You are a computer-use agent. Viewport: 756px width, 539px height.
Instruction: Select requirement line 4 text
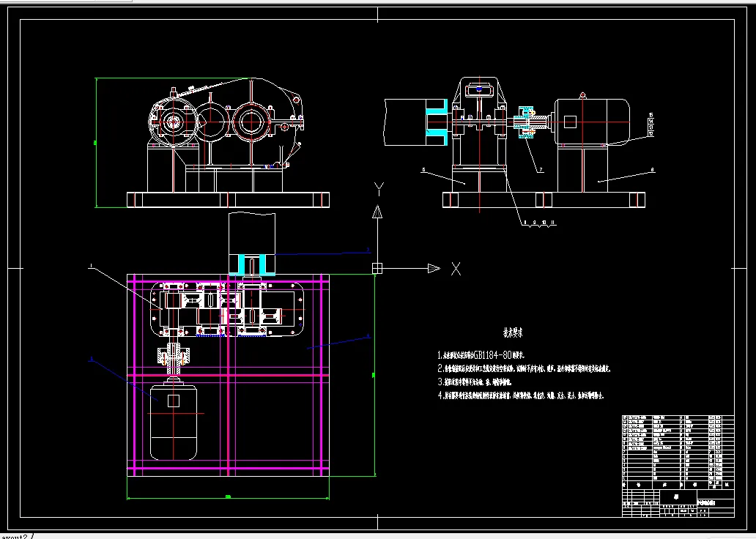520,395
